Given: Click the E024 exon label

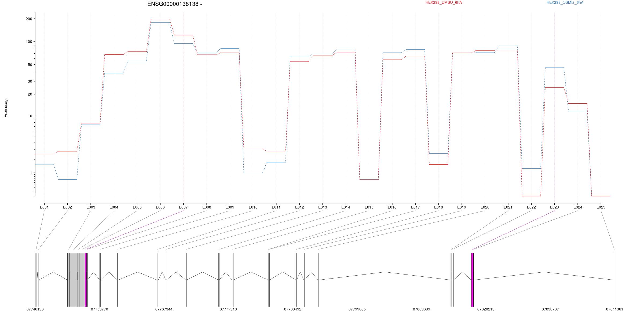Looking at the screenshot, I should 578,207.
